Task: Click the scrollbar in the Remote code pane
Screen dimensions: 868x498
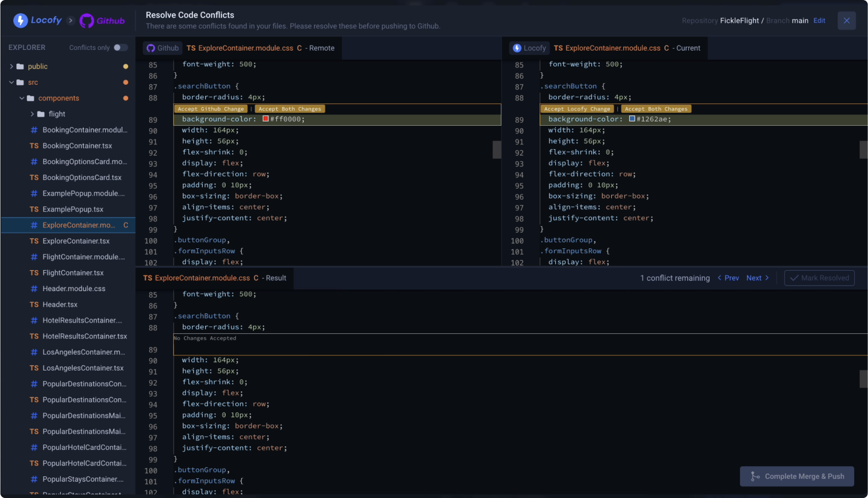Action: [x=496, y=149]
